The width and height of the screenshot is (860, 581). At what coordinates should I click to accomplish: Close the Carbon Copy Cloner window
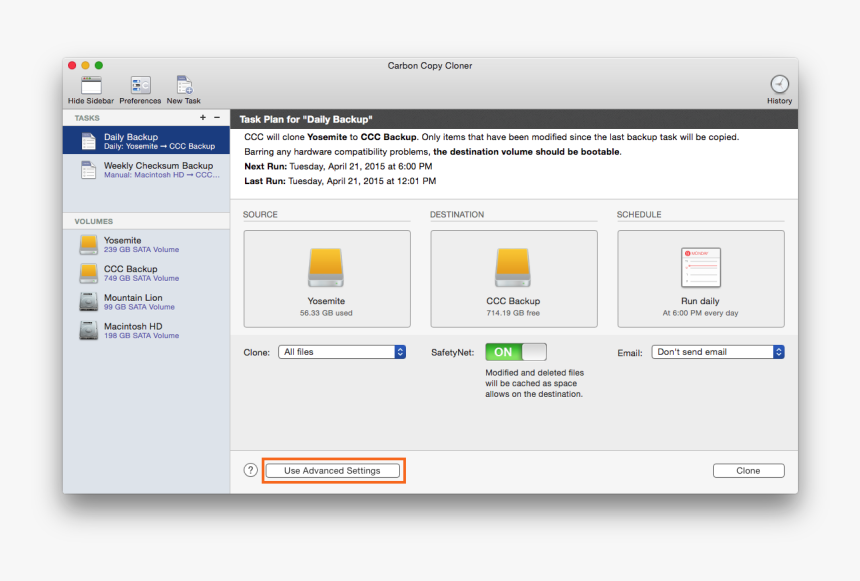[72, 65]
